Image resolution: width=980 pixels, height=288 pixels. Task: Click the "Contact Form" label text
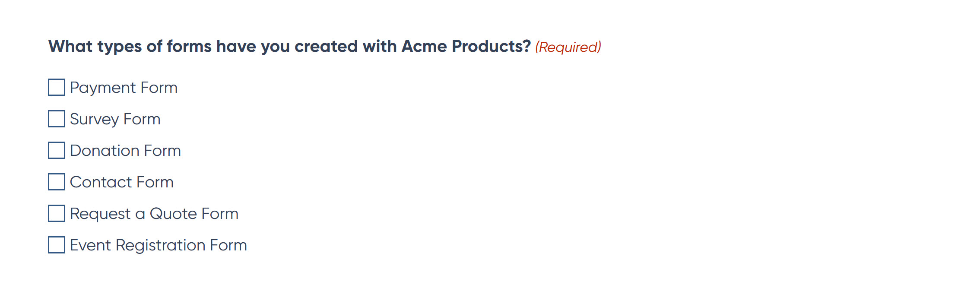tap(122, 182)
